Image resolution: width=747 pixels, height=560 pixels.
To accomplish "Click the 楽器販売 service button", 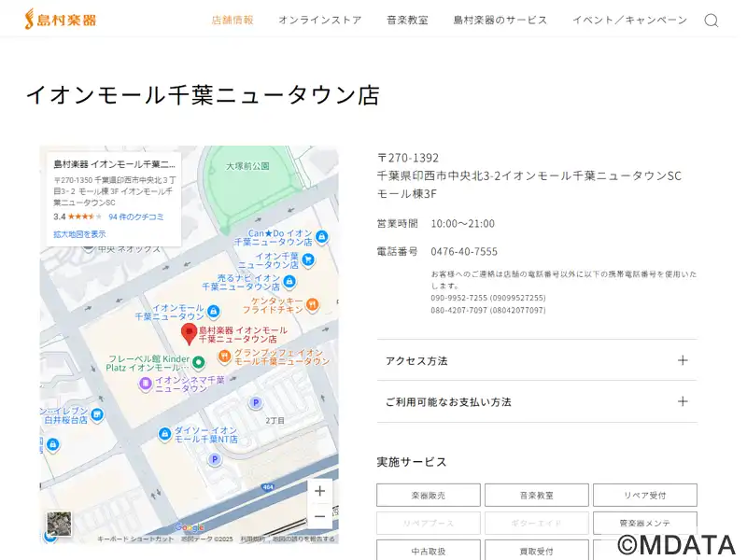I will (429, 496).
